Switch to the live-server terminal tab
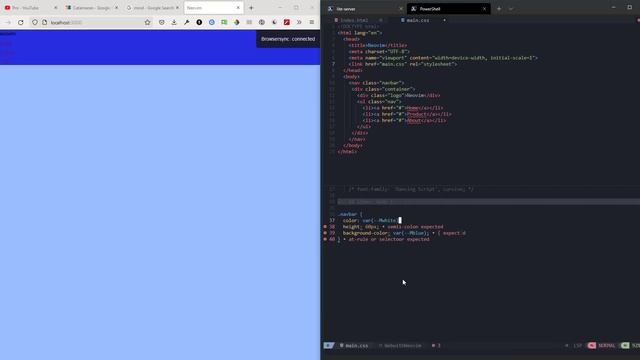Screen dimensions: 640x360 363,9
